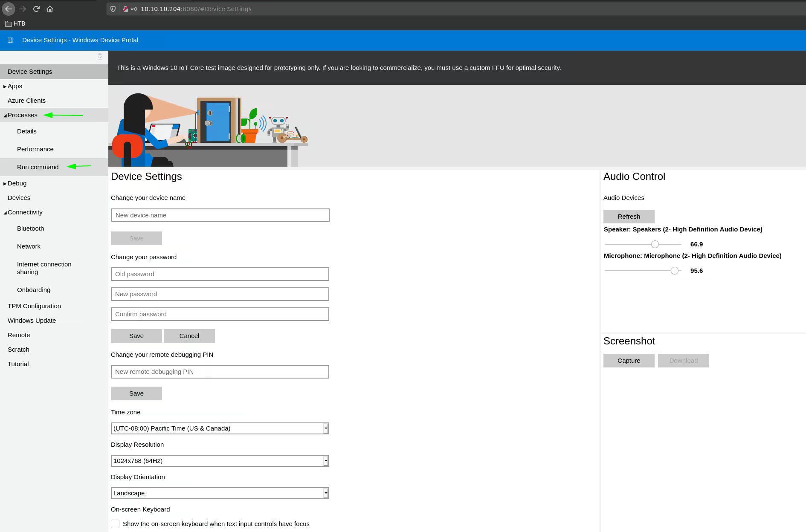The width and height of the screenshot is (806, 532).
Task: Click the browser back arrow button
Action: [x=9, y=9]
